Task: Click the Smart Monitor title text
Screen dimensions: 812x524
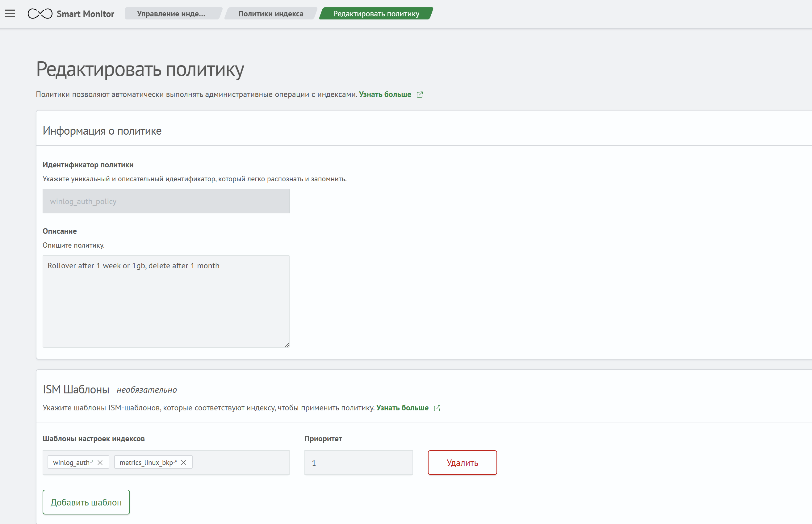Action: [86, 14]
